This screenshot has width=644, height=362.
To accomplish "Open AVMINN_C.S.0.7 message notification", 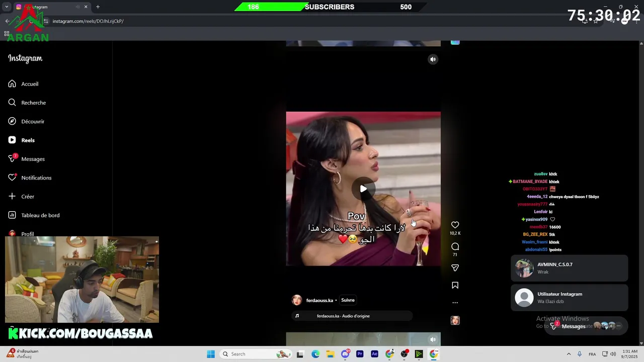I will coord(570,268).
